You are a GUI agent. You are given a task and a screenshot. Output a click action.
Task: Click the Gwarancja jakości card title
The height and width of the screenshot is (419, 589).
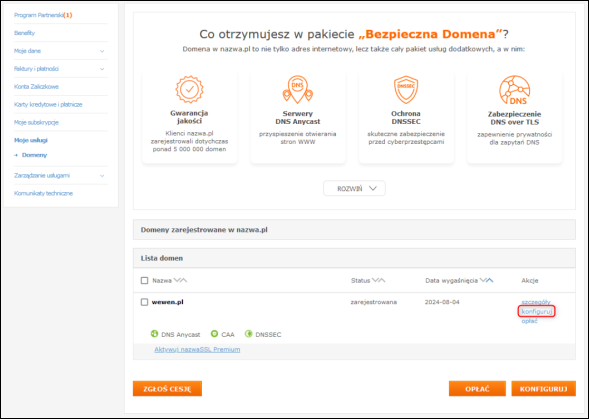pyautogui.click(x=189, y=117)
